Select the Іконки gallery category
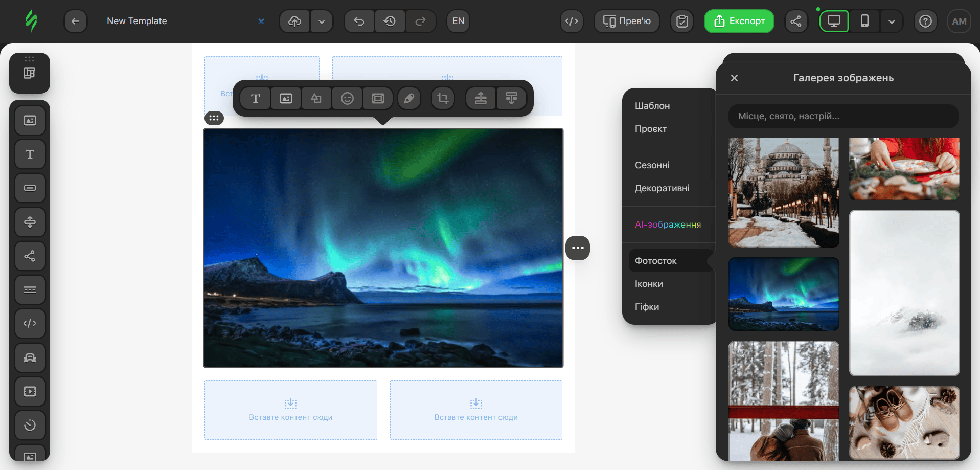The height and width of the screenshot is (470, 980). pos(649,284)
